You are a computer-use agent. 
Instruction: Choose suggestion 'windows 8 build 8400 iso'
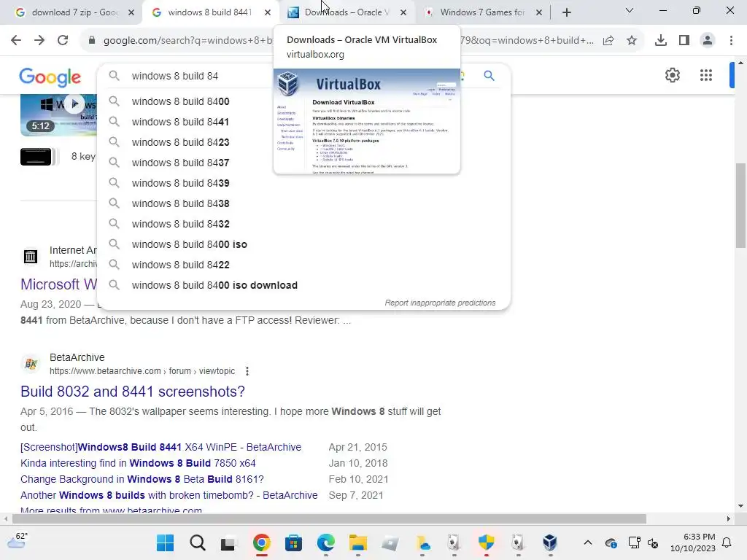[303, 245]
